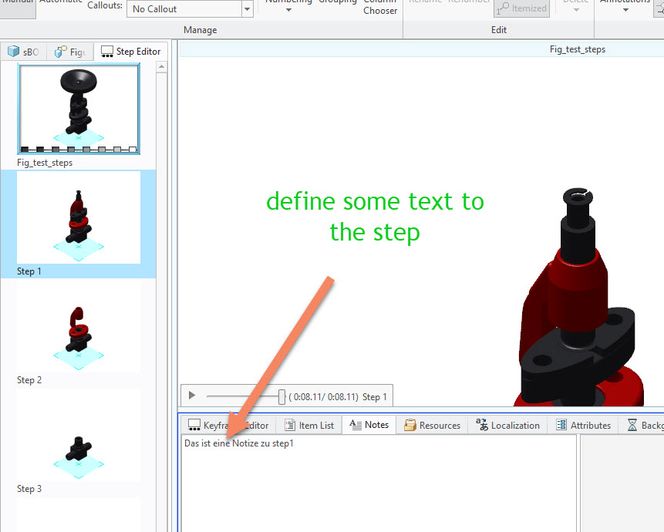The height and width of the screenshot is (532, 664).
Task: Select the Step Editor tab
Action: point(131,51)
